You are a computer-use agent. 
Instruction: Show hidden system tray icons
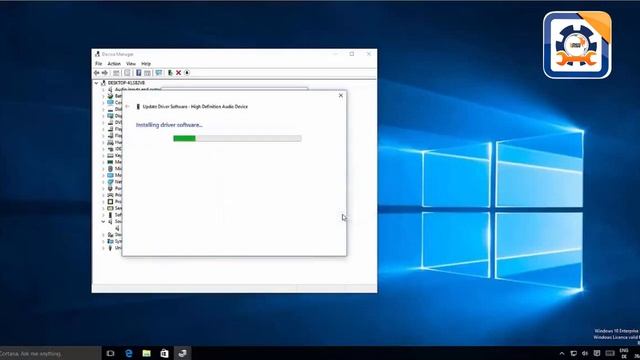[x=562, y=353]
